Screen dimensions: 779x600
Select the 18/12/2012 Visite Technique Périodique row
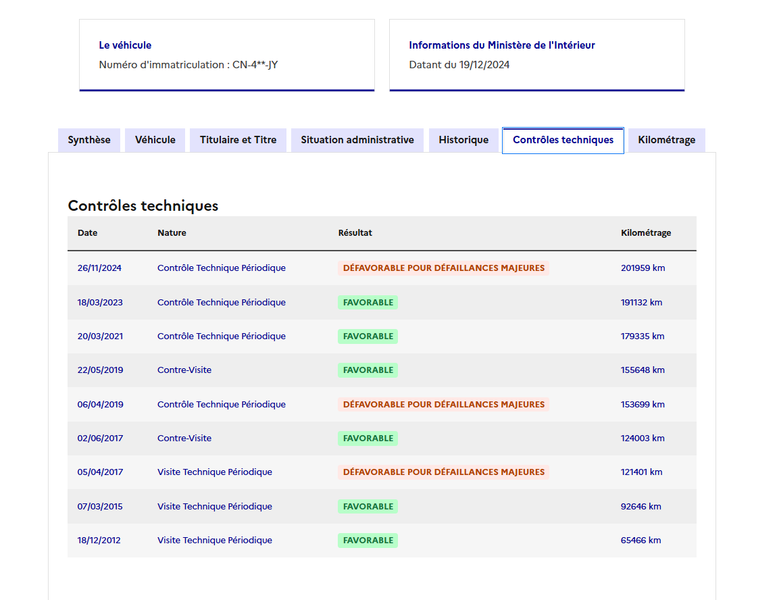[382, 540]
